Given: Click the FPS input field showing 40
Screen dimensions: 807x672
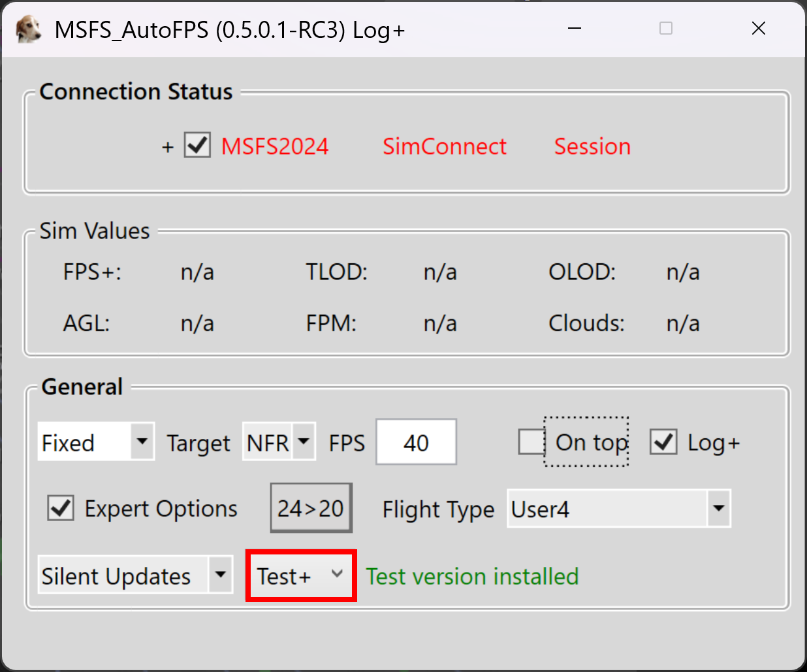Looking at the screenshot, I should [416, 442].
